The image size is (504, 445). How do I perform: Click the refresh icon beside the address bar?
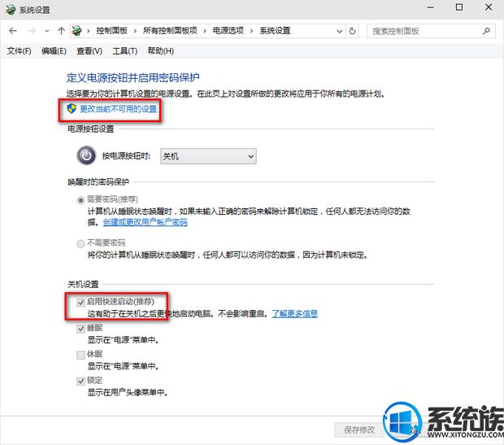(x=352, y=31)
